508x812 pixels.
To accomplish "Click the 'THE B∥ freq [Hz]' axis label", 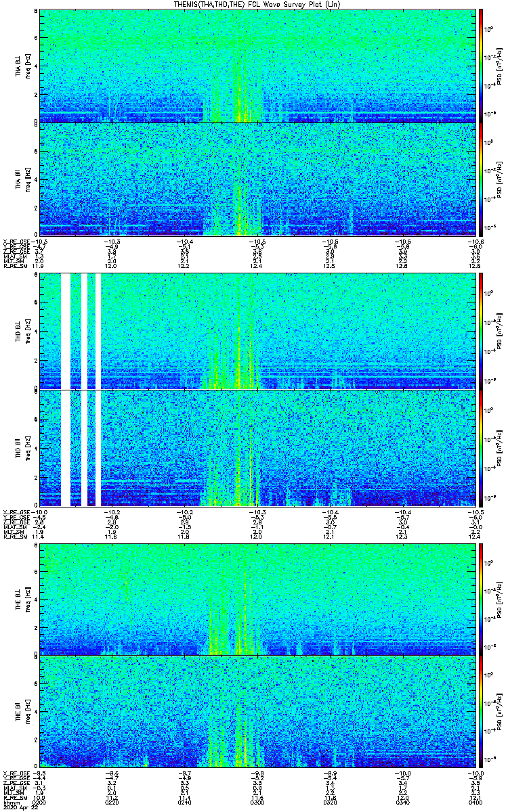I will pos(22,712).
